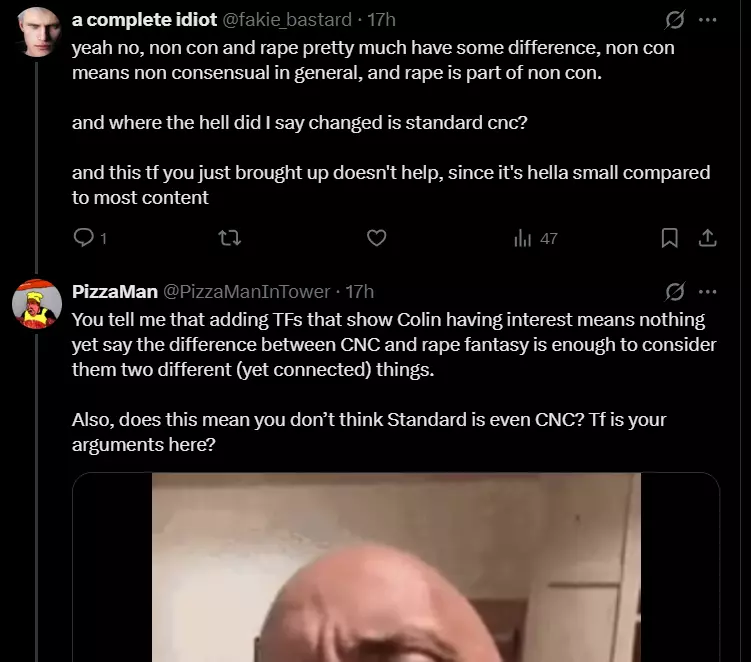Open the complete idiot profile avatar
The width and height of the screenshot is (751, 662).
click(37, 32)
